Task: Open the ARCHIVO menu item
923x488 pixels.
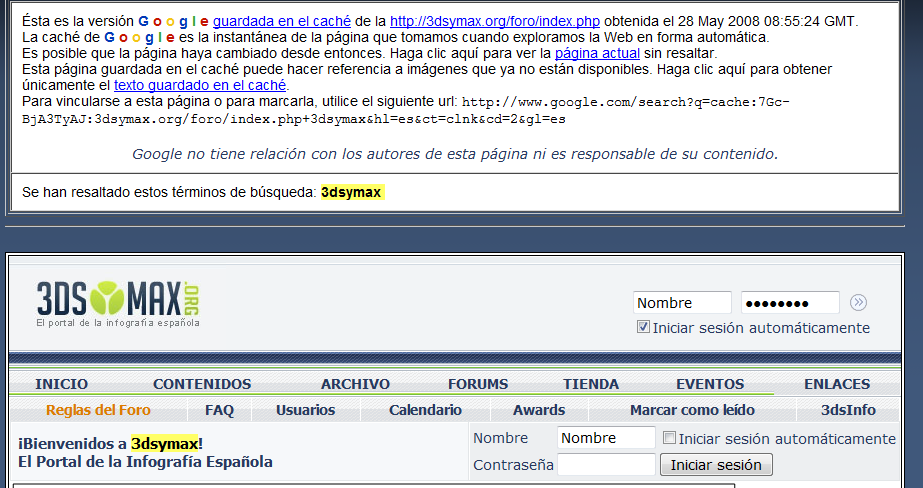Action: pos(355,384)
